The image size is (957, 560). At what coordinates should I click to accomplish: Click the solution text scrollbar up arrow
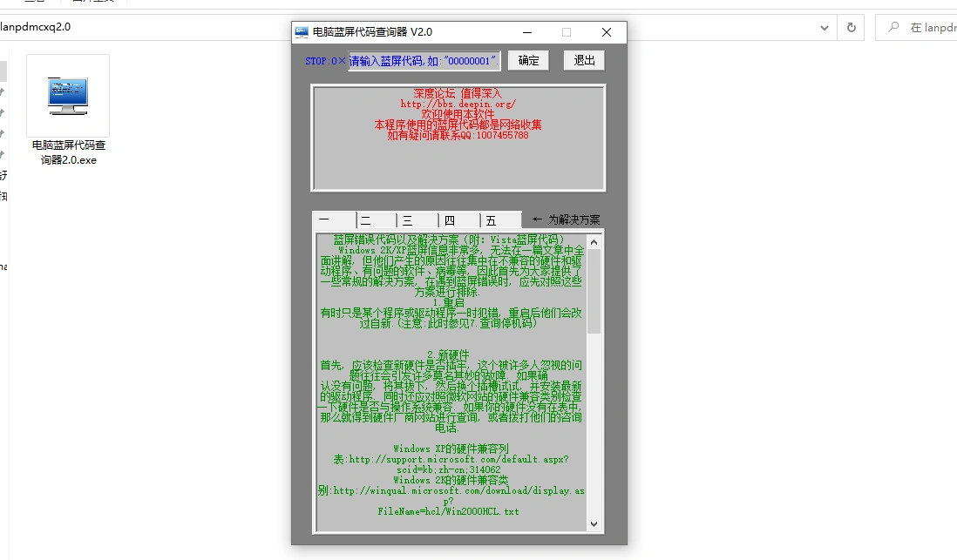(x=594, y=241)
